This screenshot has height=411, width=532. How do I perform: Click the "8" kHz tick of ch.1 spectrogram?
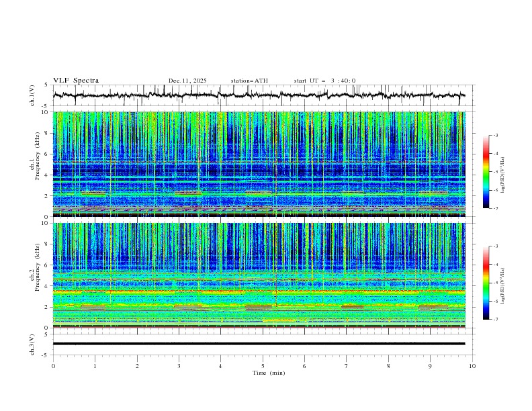(x=47, y=133)
